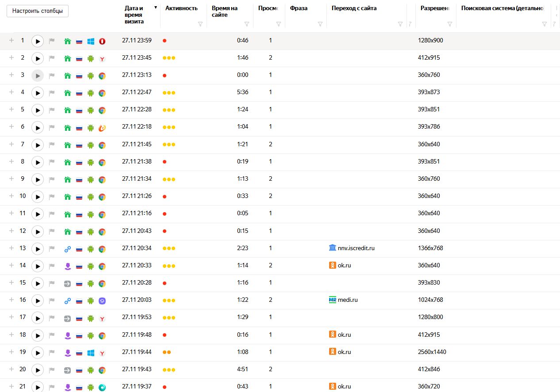This screenshot has height=392, width=560.
Task: Click the green home source icon in row 4
Action: point(68,93)
